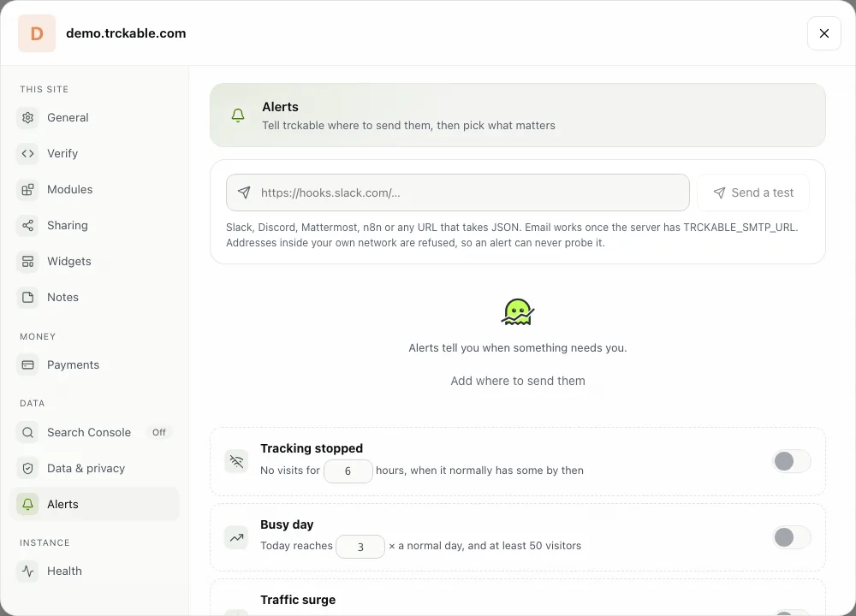Image resolution: width=856 pixels, height=616 pixels.
Task: Click the Busy day trending-up icon
Action: pos(236,538)
